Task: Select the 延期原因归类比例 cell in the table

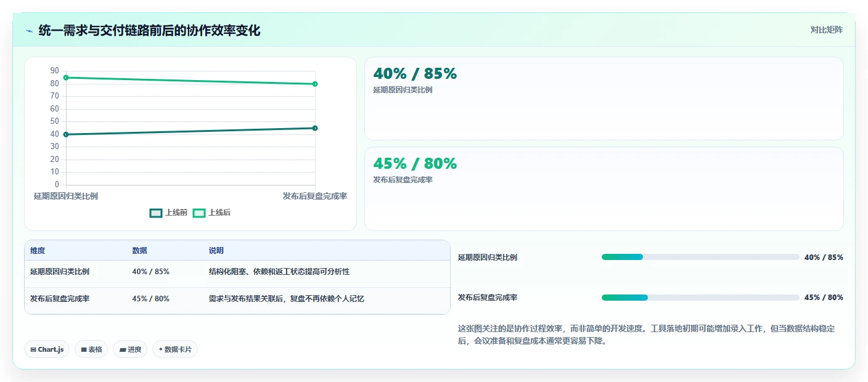Action: coord(60,272)
